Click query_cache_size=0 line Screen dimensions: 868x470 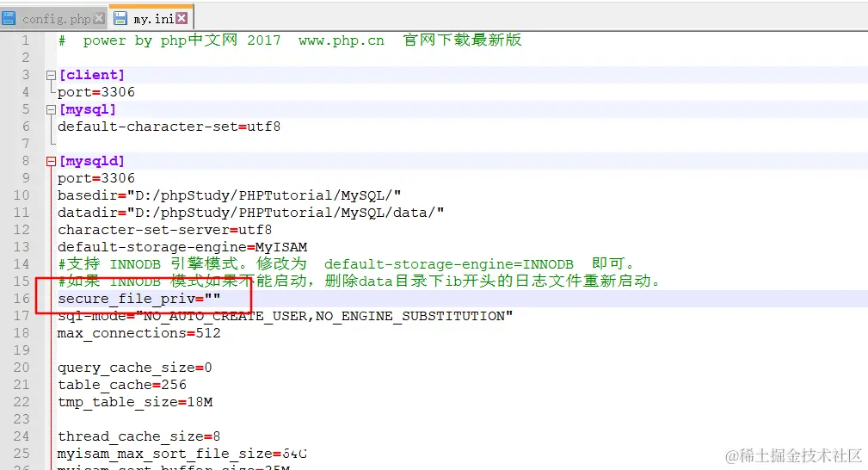[134, 368]
